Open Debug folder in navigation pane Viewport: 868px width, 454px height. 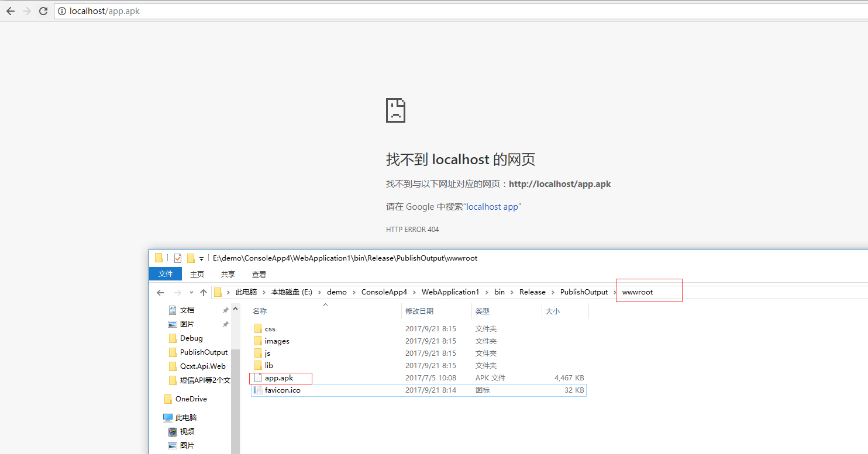pyautogui.click(x=191, y=338)
